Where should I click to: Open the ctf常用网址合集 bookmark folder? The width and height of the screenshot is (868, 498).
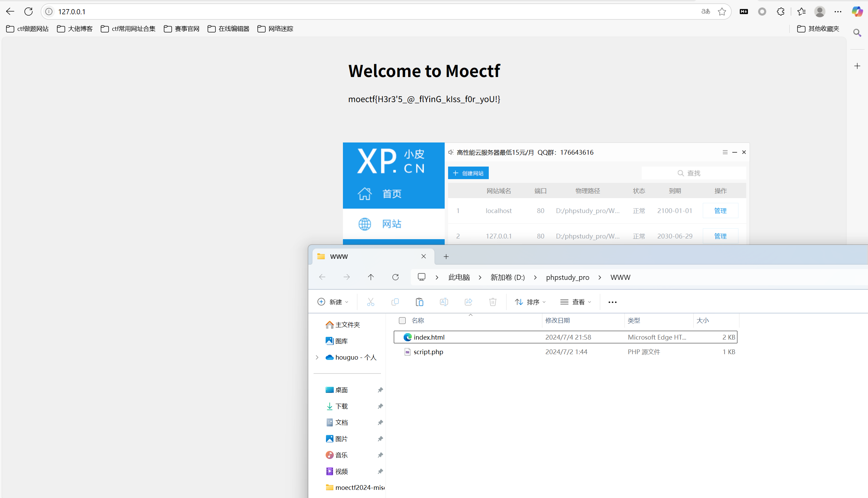(x=128, y=29)
